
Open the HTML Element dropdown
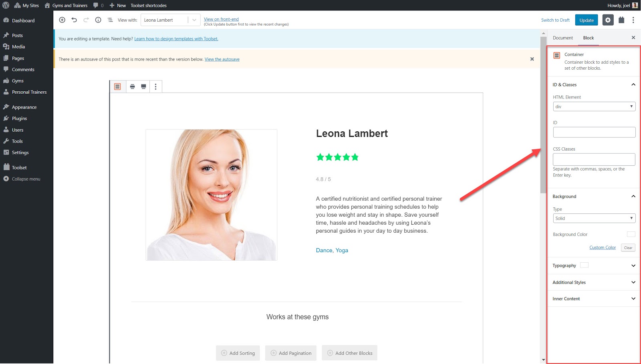594,107
